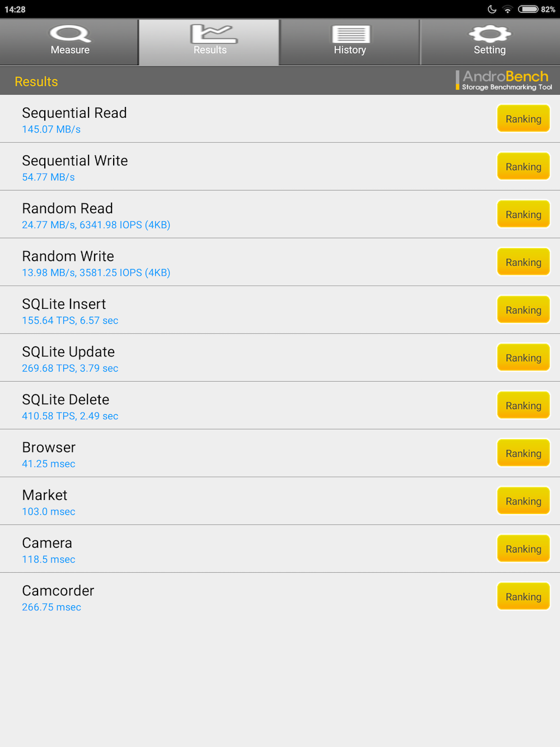Image resolution: width=560 pixels, height=747 pixels.
Task: Tap the Wi-Fi status icon
Action: [x=507, y=9]
